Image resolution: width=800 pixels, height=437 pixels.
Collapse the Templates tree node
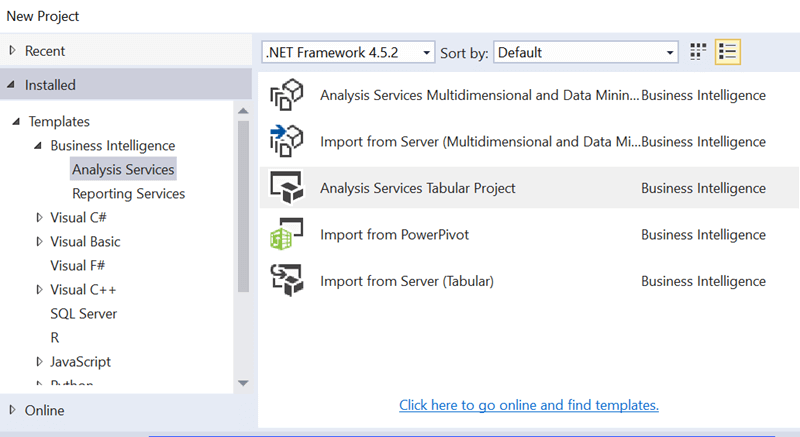pyautogui.click(x=16, y=121)
